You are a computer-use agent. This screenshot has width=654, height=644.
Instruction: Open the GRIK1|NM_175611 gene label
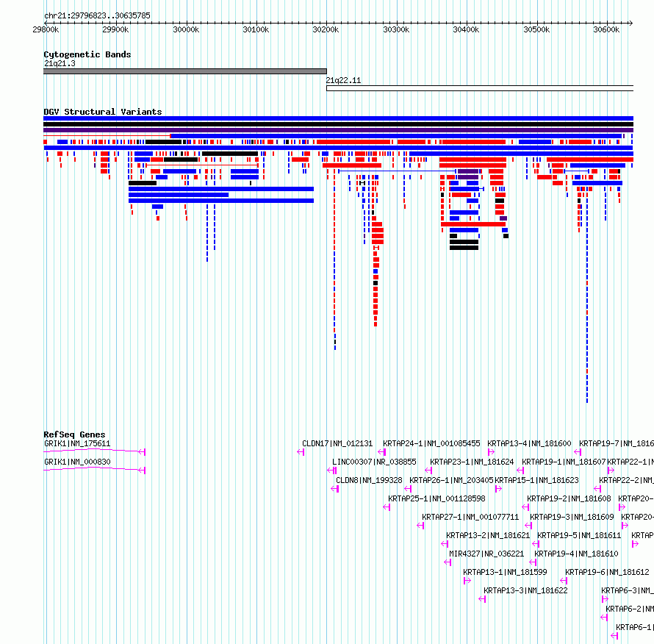pos(77,443)
